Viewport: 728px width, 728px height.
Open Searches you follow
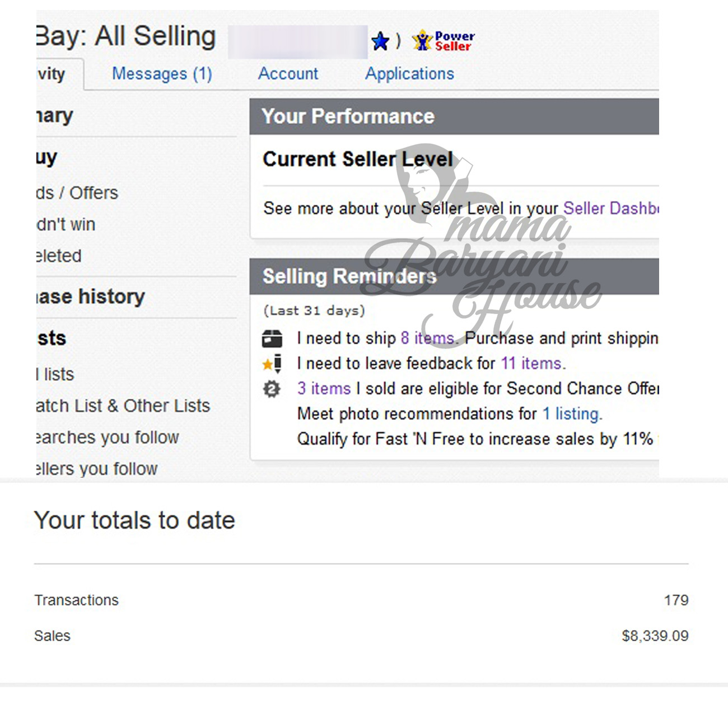107,437
